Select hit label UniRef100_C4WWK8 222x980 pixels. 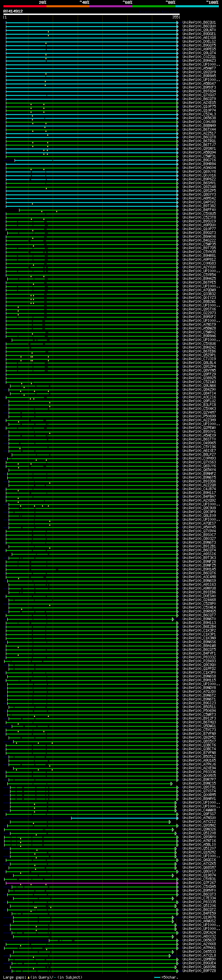point(199,810)
